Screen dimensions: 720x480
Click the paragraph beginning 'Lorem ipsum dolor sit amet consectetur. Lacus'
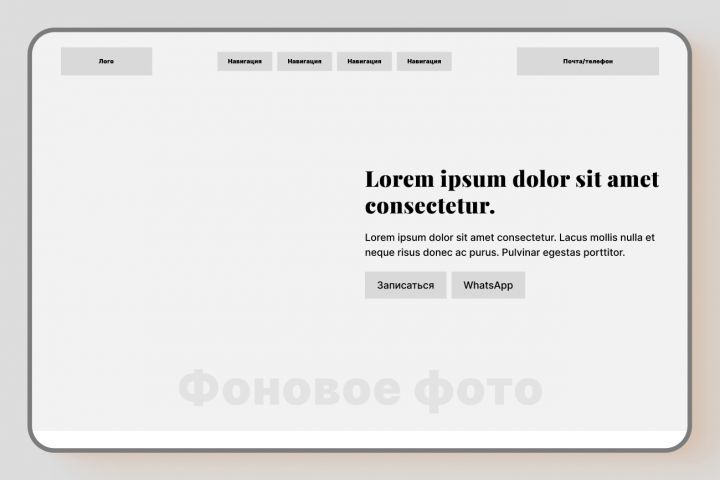point(510,245)
